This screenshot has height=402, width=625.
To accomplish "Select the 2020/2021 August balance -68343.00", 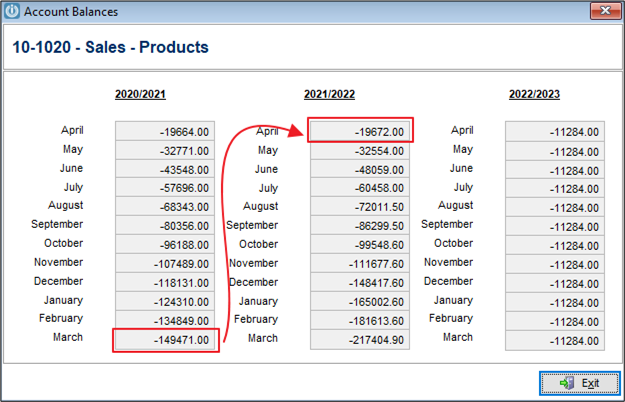I will pos(165,207).
